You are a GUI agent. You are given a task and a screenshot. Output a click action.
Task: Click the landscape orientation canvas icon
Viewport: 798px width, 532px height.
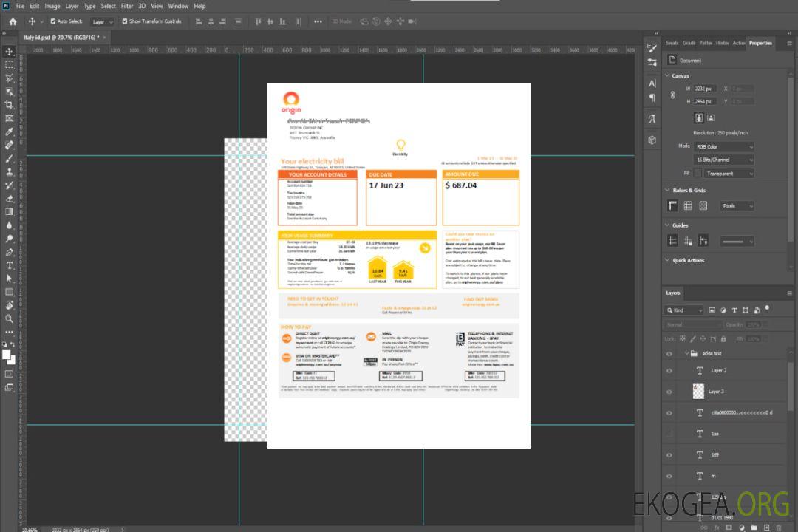(x=711, y=117)
